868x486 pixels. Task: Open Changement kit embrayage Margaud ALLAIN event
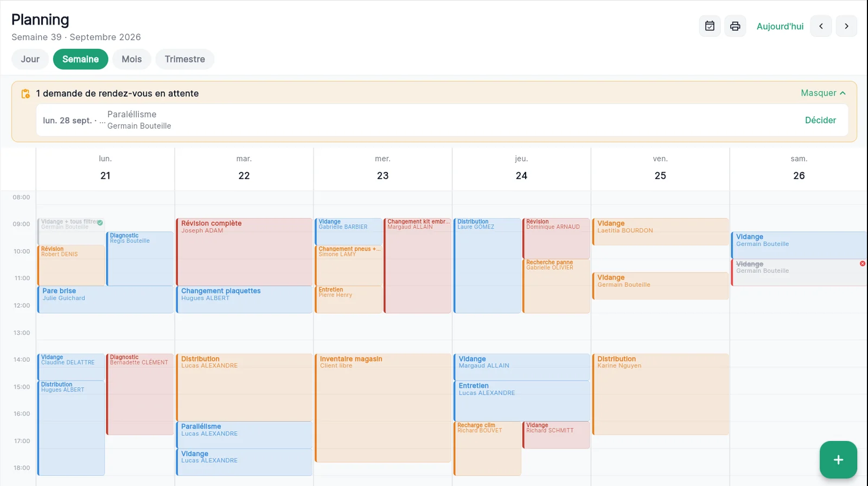pos(418,266)
